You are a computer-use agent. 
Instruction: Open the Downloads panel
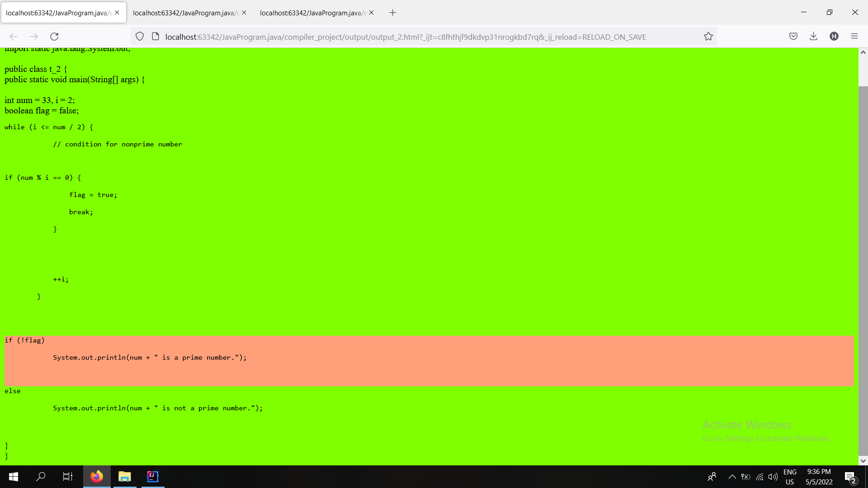813,36
